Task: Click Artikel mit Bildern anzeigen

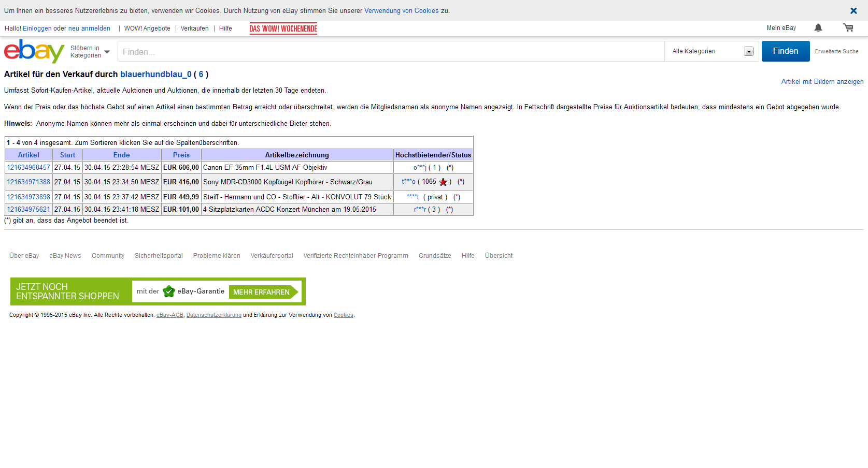Action: tap(822, 82)
